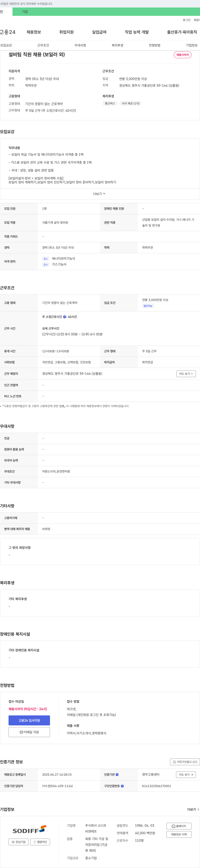Open the 실업급여 menu
The height and width of the screenshot is (868, 200).
[99, 32]
